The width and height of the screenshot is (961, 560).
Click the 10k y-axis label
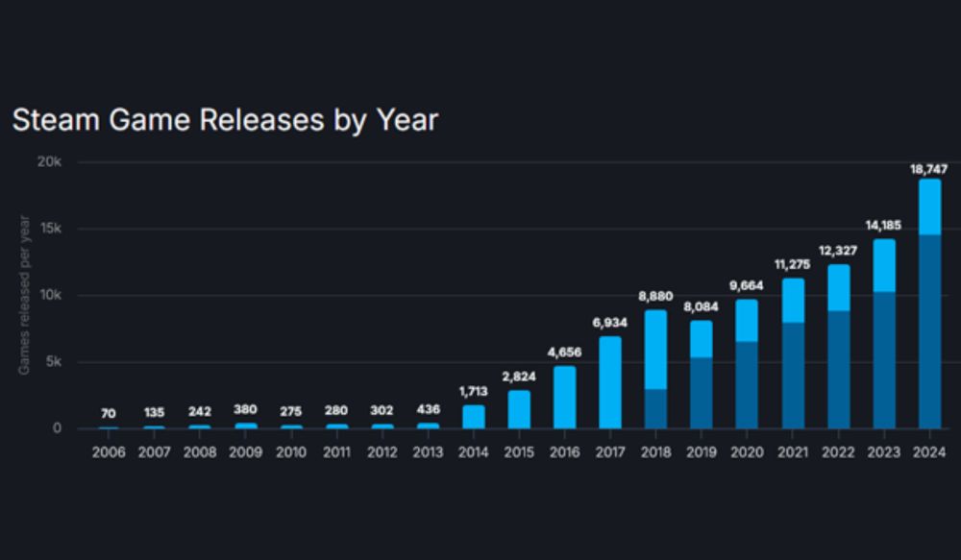pyautogui.click(x=50, y=295)
